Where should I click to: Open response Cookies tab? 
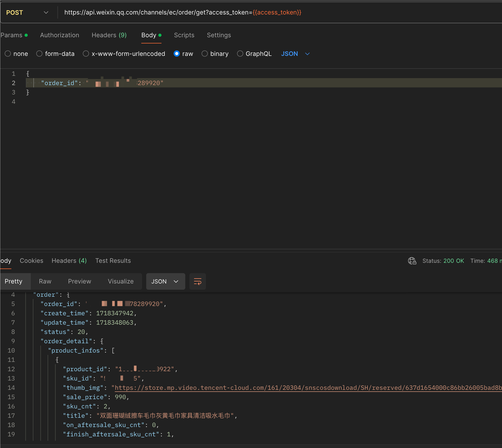31,261
